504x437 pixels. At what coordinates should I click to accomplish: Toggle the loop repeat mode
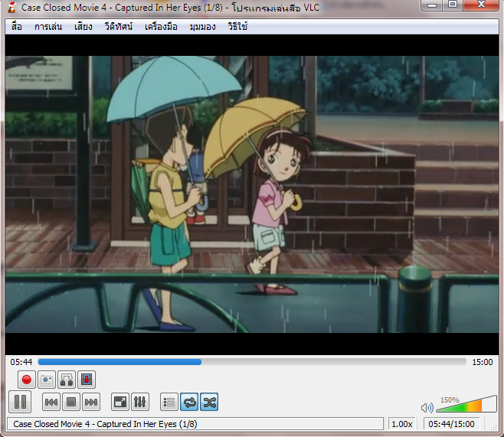pos(189,402)
